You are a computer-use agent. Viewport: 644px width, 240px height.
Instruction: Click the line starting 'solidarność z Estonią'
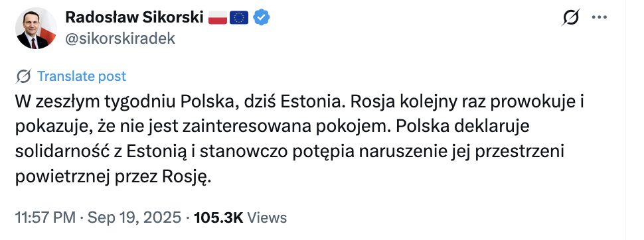290,152
